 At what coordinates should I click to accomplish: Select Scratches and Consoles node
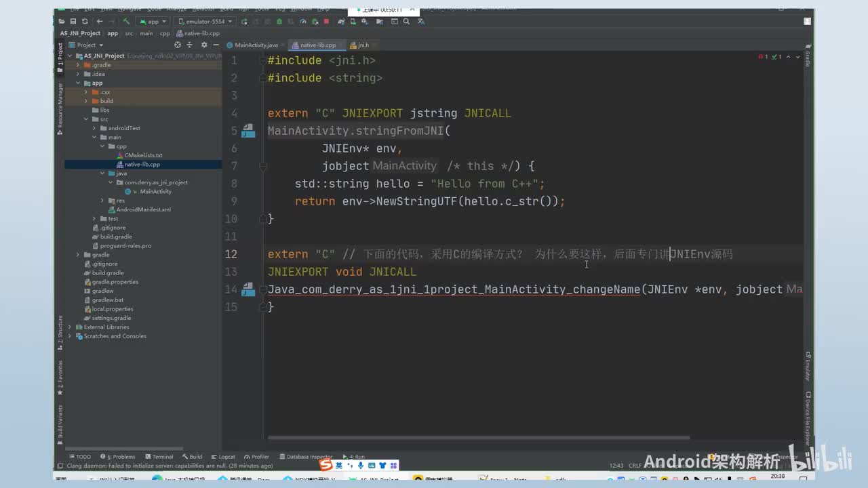(111, 336)
